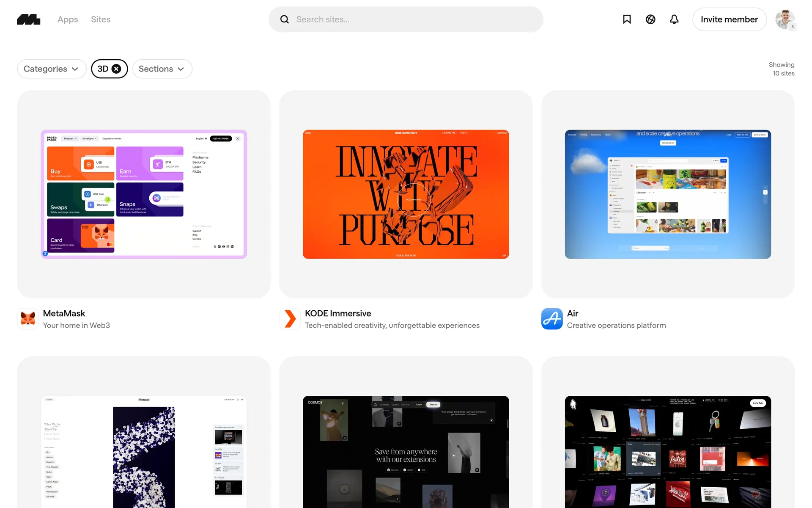Open the Air site thumbnail

(668, 194)
